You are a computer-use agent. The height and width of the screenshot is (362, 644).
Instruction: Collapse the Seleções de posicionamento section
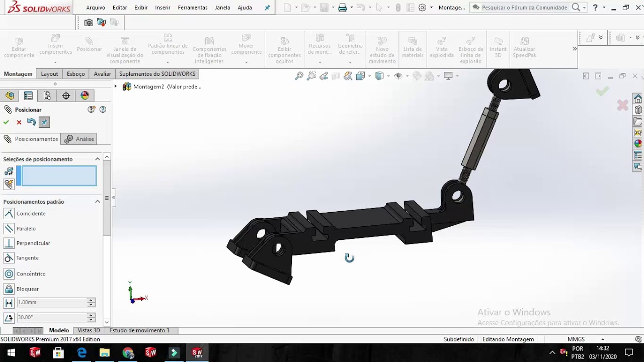point(98,159)
